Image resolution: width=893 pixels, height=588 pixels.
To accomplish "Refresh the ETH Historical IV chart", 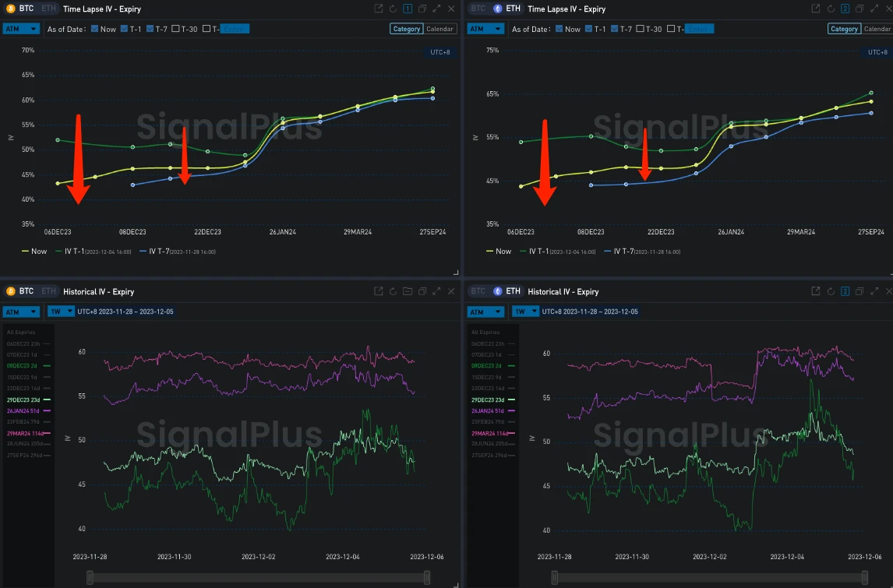I will pos(830,291).
